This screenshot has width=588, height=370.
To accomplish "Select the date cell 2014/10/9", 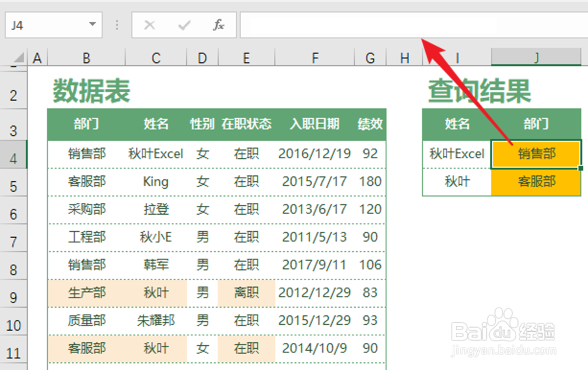I will tap(315, 348).
